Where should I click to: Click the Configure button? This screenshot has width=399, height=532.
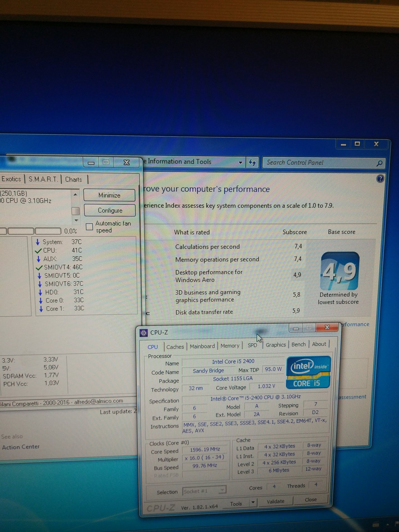click(110, 210)
